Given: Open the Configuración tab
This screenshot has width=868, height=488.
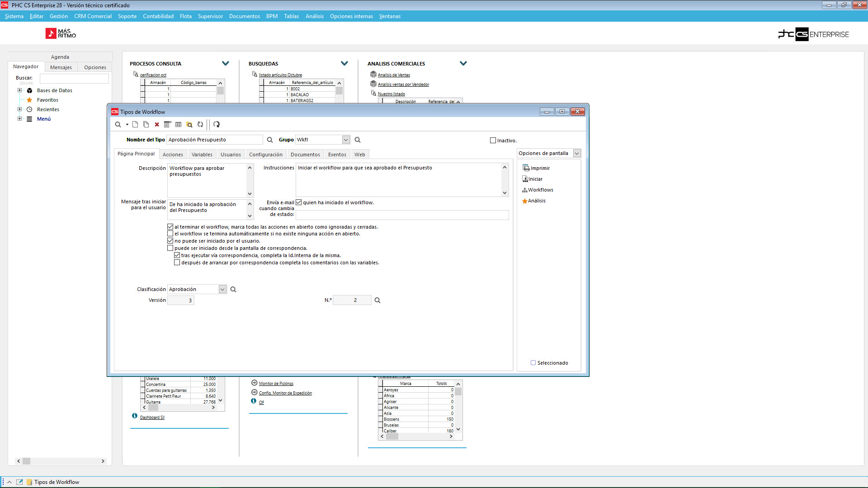Looking at the screenshot, I should coord(266,155).
